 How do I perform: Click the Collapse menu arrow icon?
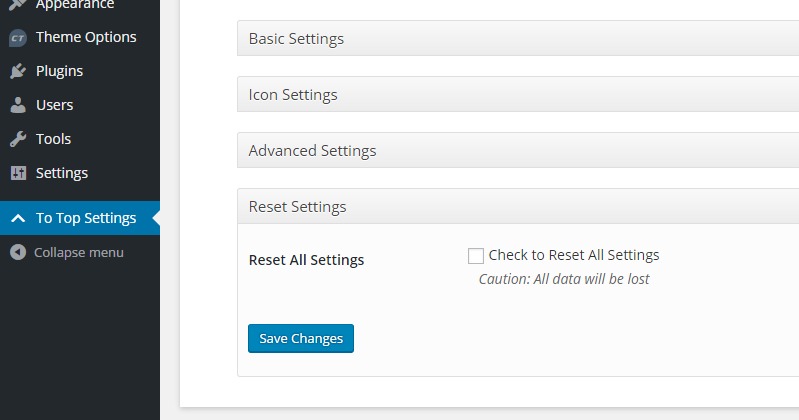point(18,252)
